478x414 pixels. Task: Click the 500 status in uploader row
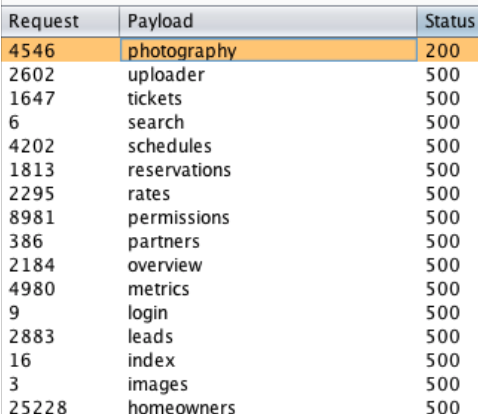pos(443,75)
